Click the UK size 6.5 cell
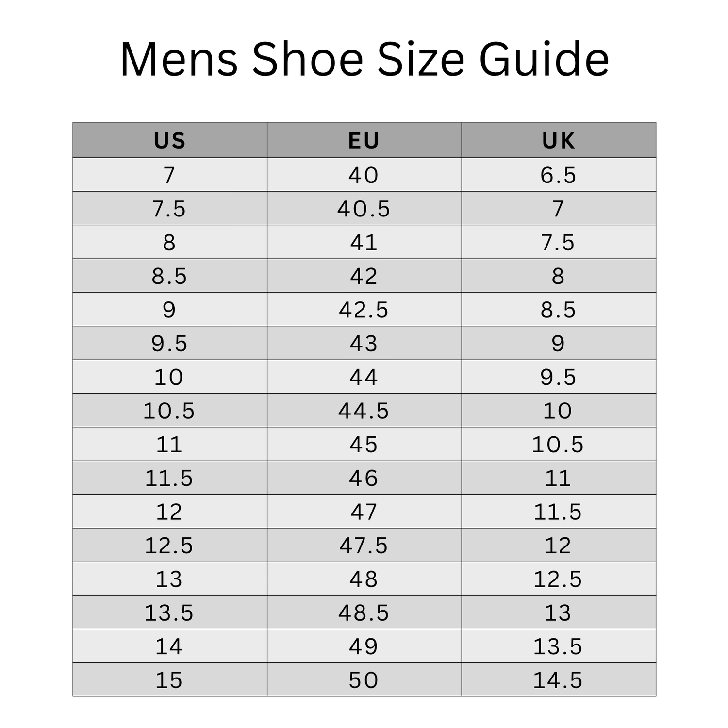Screen dimensions: 728x728 (x=558, y=175)
